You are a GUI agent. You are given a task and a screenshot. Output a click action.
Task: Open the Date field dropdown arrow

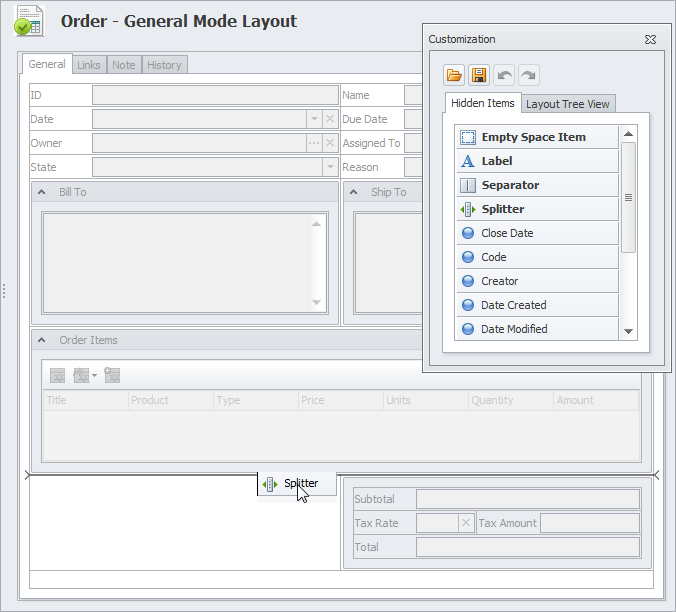(x=314, y=119)
